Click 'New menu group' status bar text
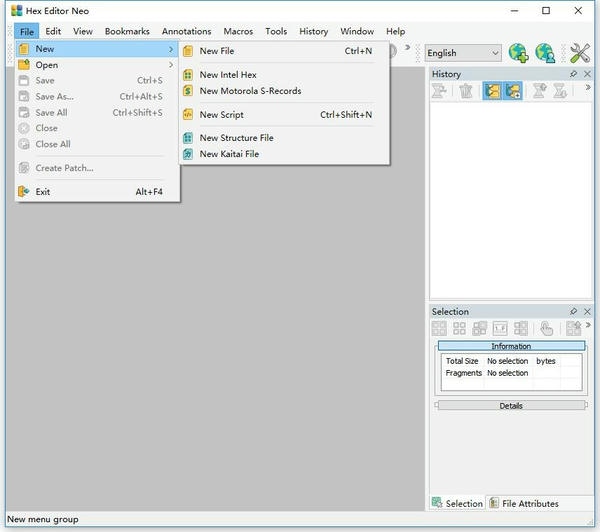Screen dimensions: 600x532 pos(42,519)
